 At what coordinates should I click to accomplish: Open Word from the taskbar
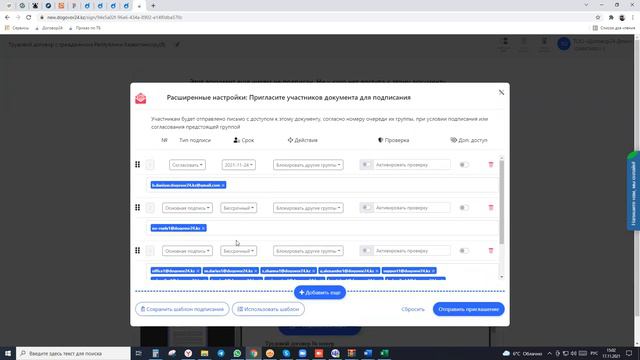click(x=368, y=353)
